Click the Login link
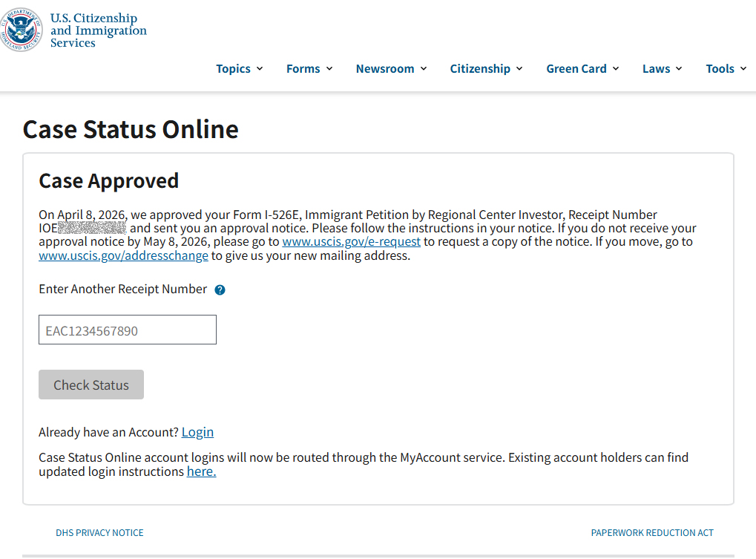The height and width of the screenshot is (559, 756). 197,432
